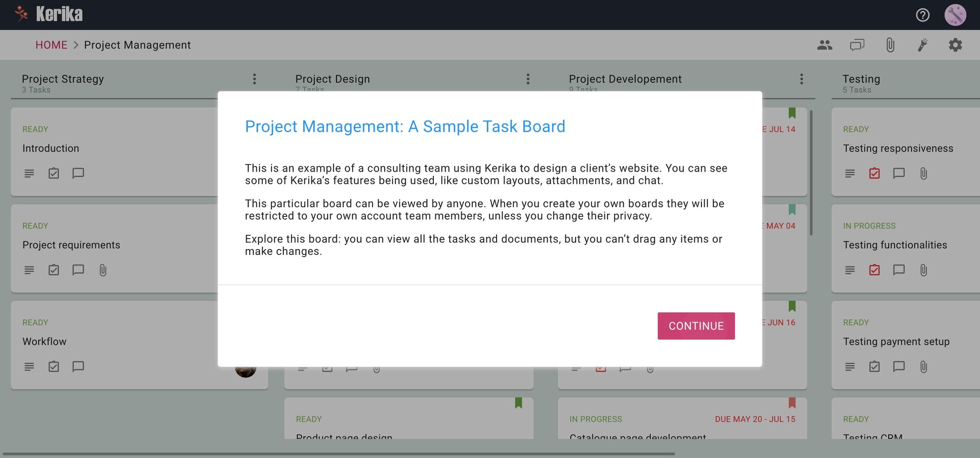
Task: Open details icon on Testing functionalities card
Action: click(x=850, y=270)
